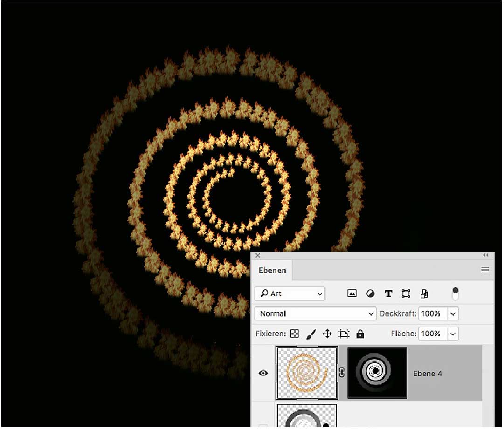Open the Art filter type dropdown
The height and width of the screenshot is (429, 504).
tap(290, 293)
